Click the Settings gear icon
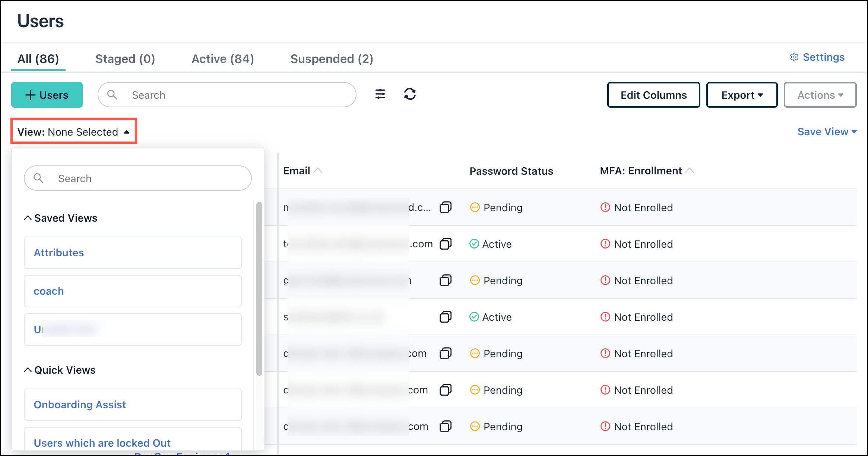 click(794, 57)
